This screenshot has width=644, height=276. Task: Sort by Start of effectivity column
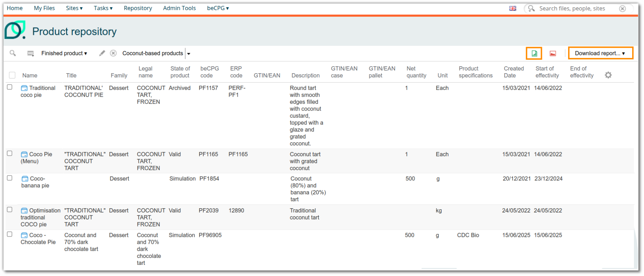547,72
